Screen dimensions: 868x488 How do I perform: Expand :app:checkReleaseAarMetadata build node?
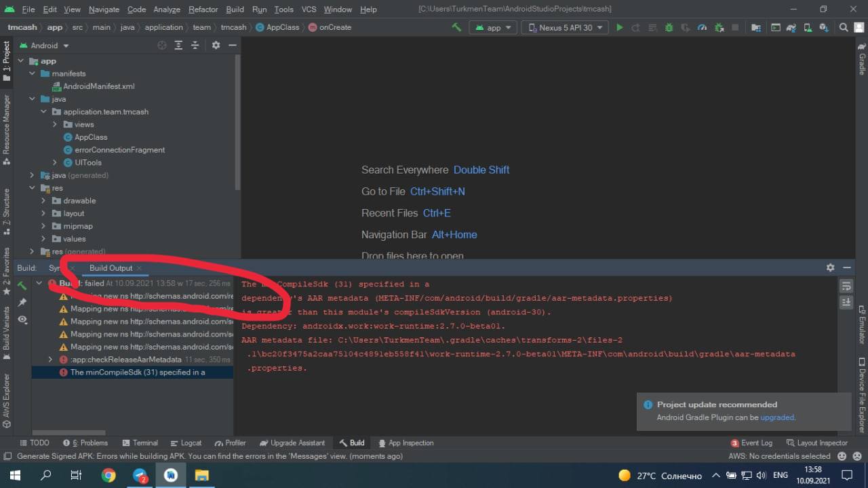point(50,360)
